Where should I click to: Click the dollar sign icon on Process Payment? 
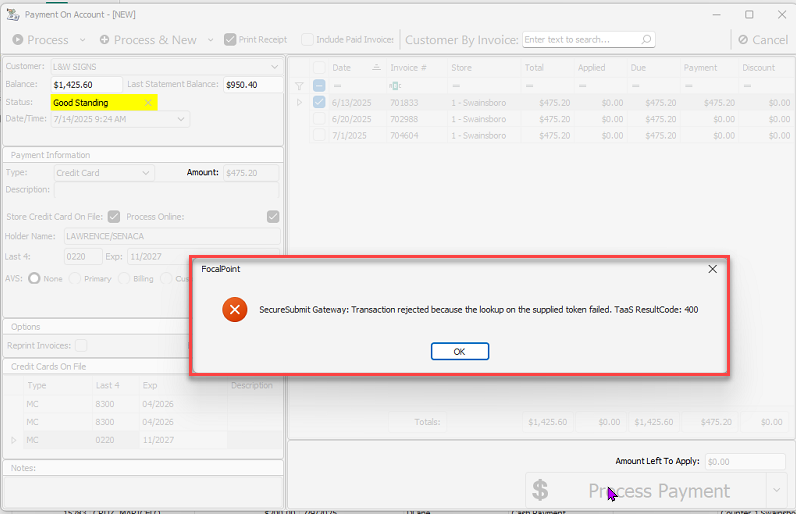pyautogui.click(x=540, y=491)
